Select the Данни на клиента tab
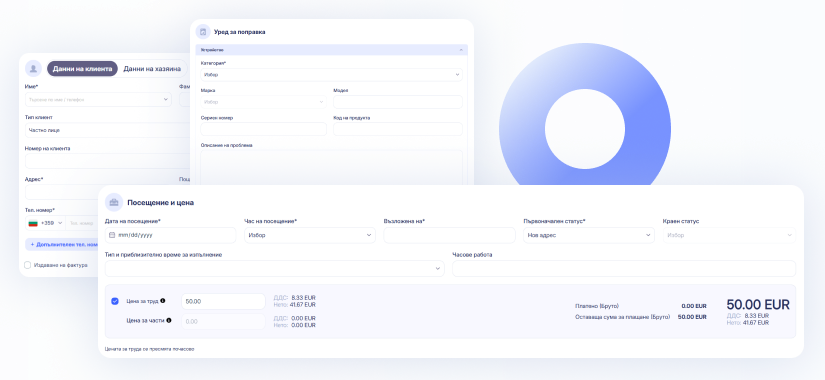Viewport: 825px width, 380px height. point(82,68)
